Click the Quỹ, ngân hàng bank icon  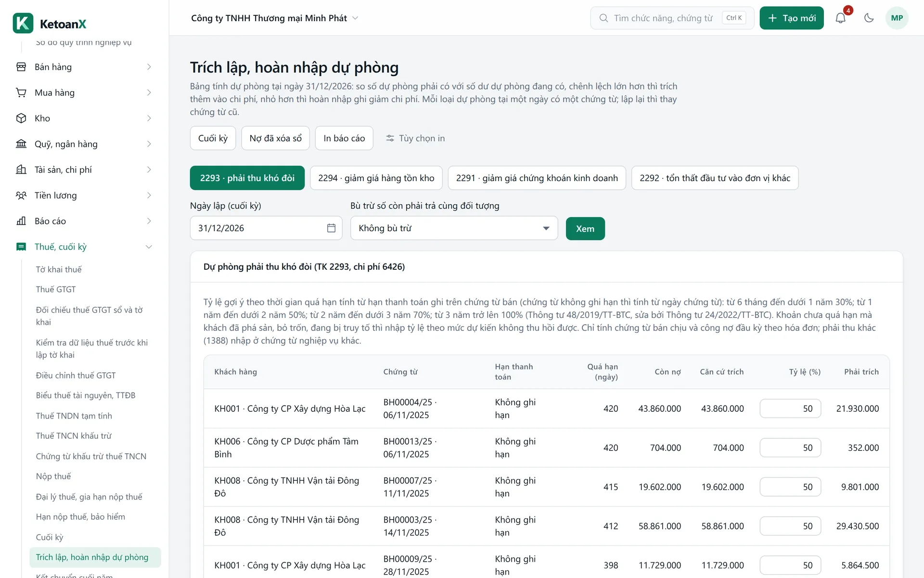pos(21,144)
